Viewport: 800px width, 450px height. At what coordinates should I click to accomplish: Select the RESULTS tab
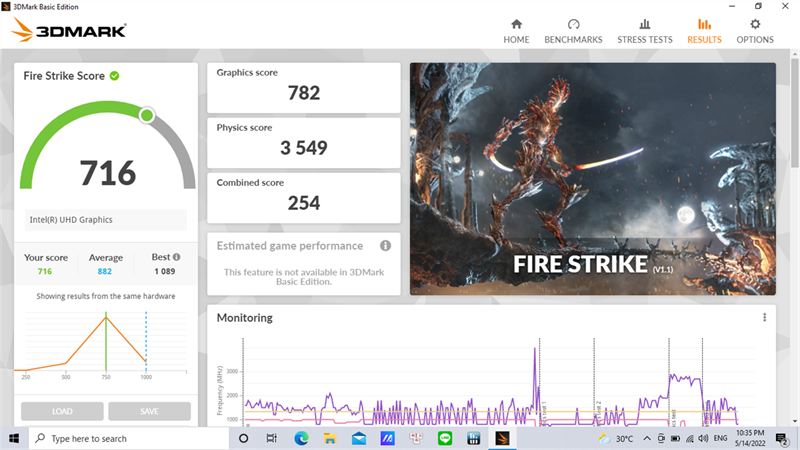click(704, 31)
